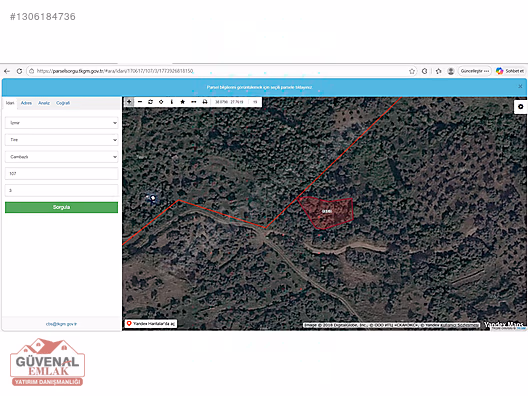Screen dimensions: 528x396
Task: Click the star favorites map tool
Action: coord(183,102)
